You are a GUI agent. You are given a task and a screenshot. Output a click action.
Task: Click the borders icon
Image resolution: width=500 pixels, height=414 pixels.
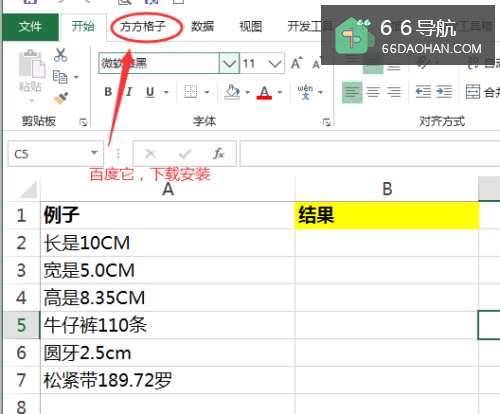click(x=191, y=92)
